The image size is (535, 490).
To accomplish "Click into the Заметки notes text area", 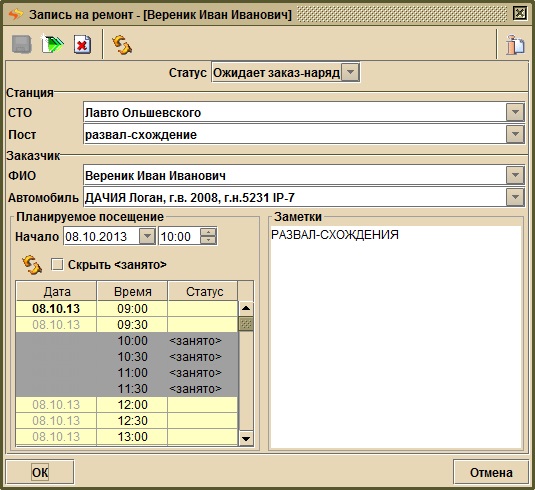I will (x=396, y=337).
